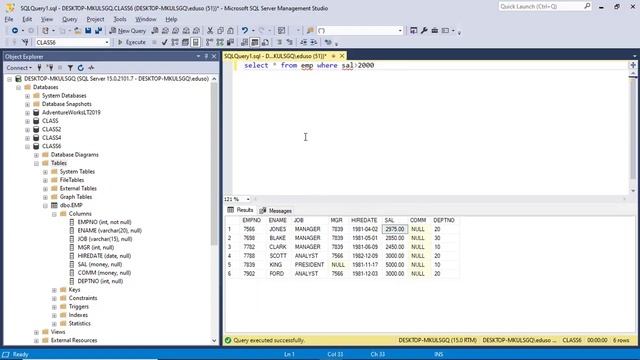Image resolution: width=640 pixels, height=360 pixels.
Task: Open the 121 % zoom dropdown
Action: tap(248, 199)
